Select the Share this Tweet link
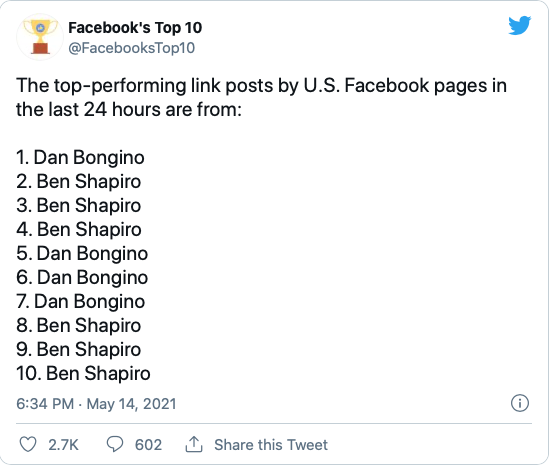Image resolution: width=549 pixels, height=465 pixels. [x=271, y=445]
